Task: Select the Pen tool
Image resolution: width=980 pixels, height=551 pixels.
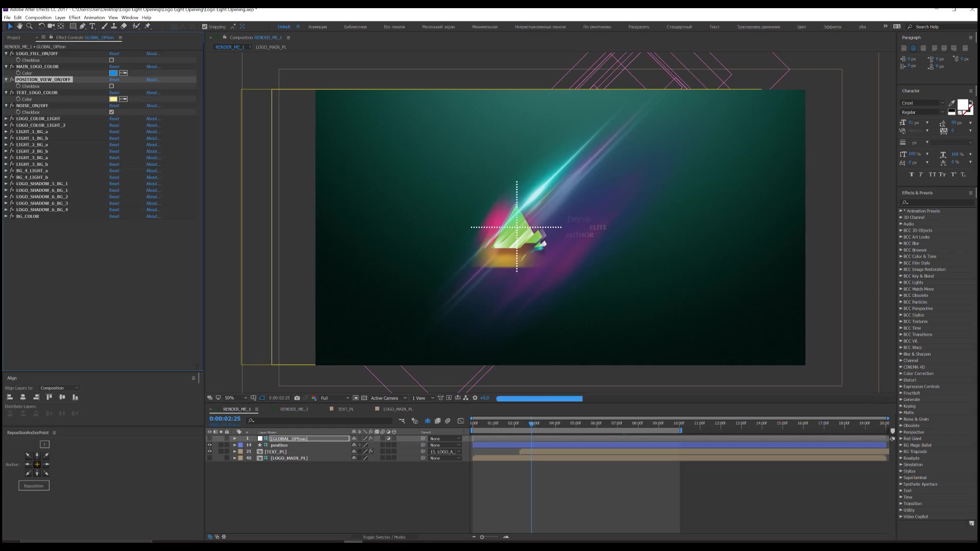Action: coord(82,26)
